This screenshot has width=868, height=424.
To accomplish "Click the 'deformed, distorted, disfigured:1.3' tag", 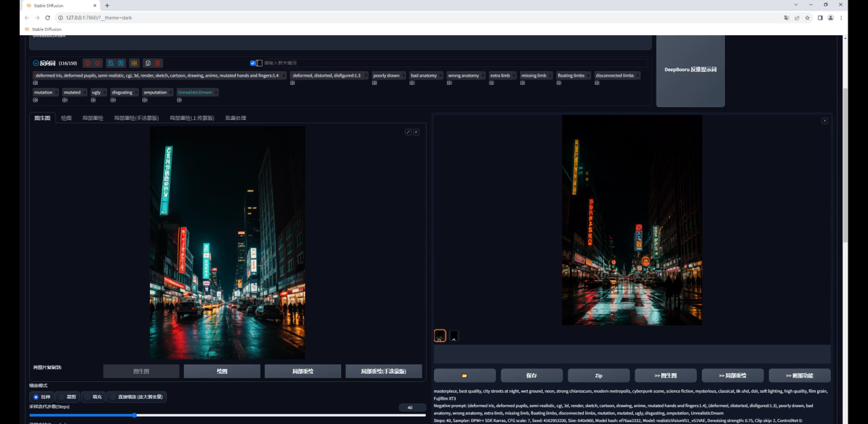I will pyautogui.click(x=327, y=75).
